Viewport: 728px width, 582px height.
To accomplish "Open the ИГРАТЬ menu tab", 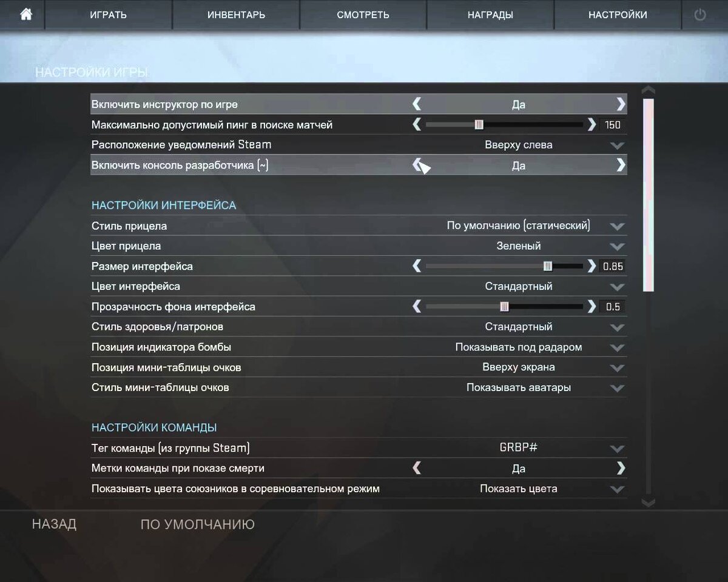I will pos(109,15).
